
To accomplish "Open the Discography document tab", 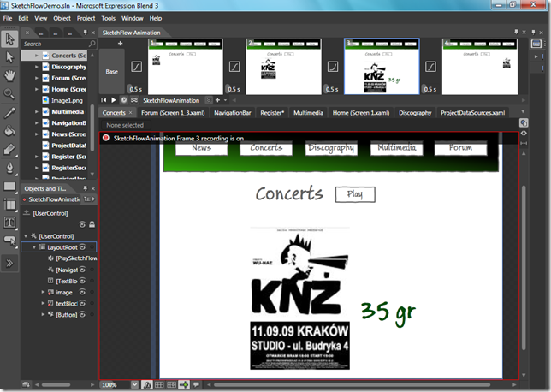I will click(415, 113).
